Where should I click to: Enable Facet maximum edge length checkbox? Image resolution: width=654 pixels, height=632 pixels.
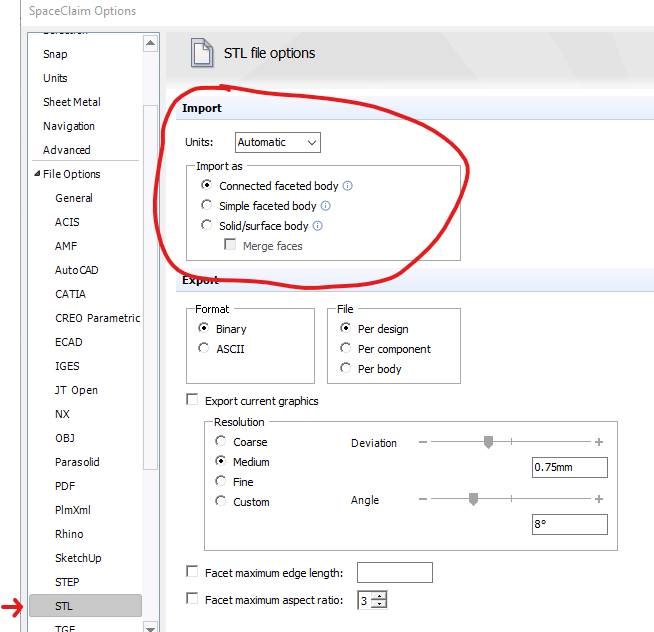[192, 571]
